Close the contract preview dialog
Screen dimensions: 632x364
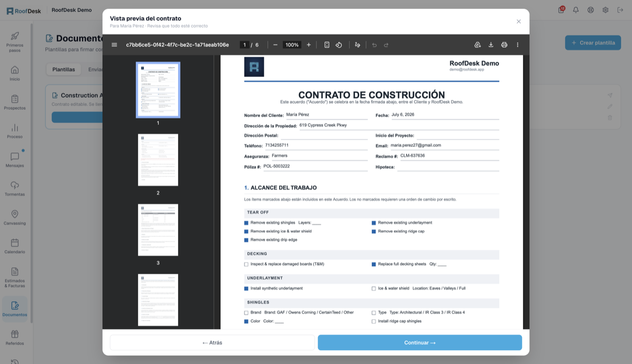519,22
